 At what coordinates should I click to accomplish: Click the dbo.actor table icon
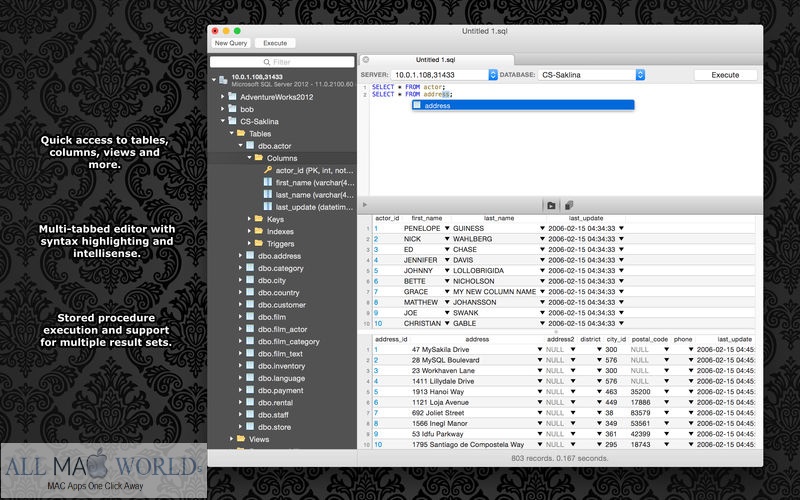[250, 145]
